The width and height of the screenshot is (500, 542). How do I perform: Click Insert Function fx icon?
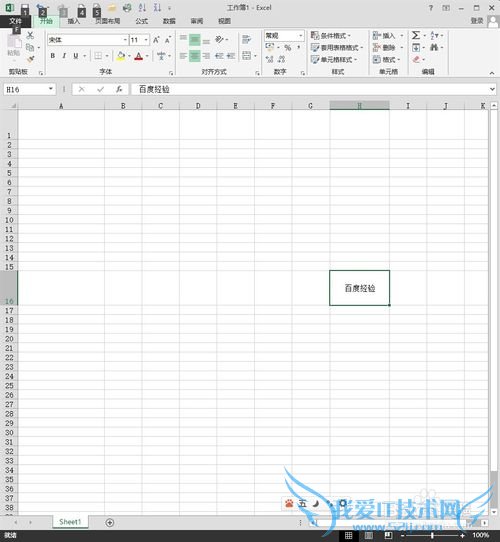tap(119, 89)
